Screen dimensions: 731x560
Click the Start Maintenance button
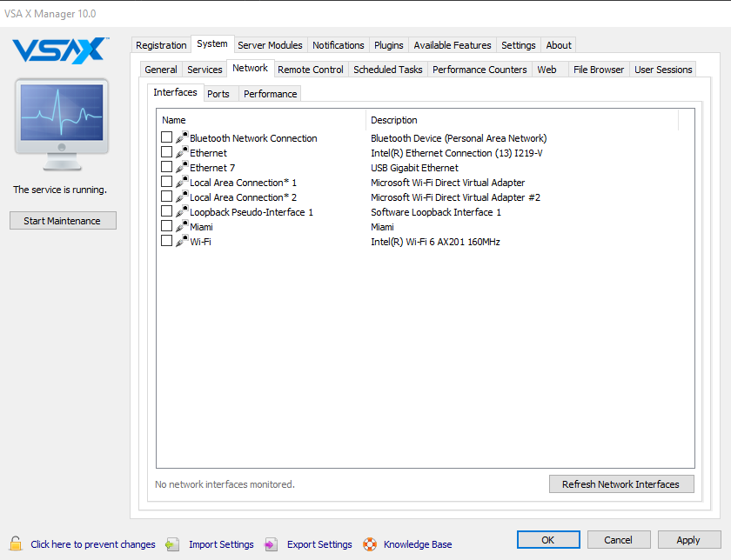63,220
